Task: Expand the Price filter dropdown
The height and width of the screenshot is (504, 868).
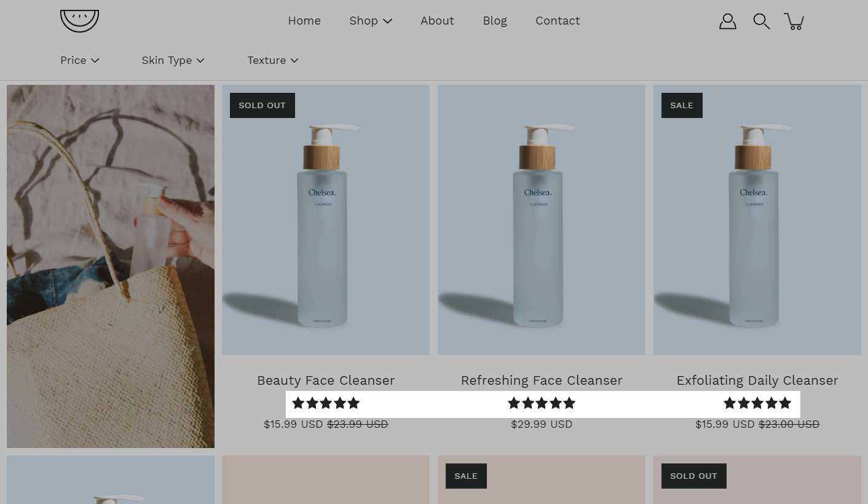Action: [x=79, y=60]
